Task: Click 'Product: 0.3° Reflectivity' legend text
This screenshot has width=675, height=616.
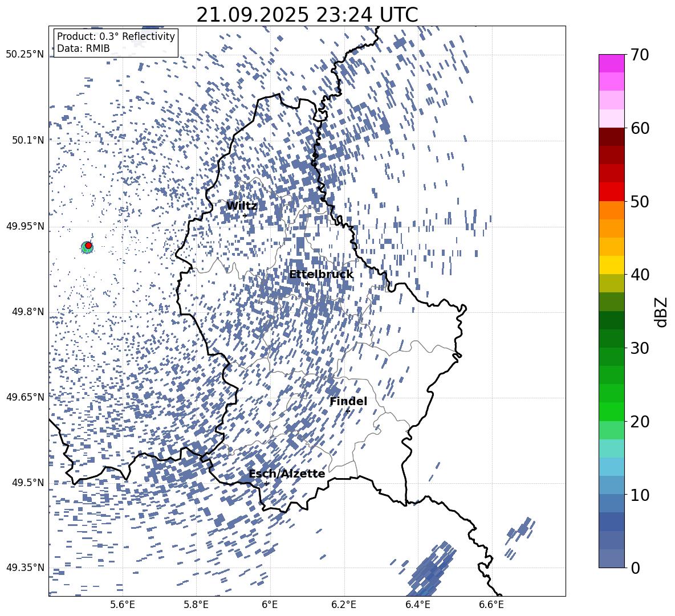Action: coord(116,36)
